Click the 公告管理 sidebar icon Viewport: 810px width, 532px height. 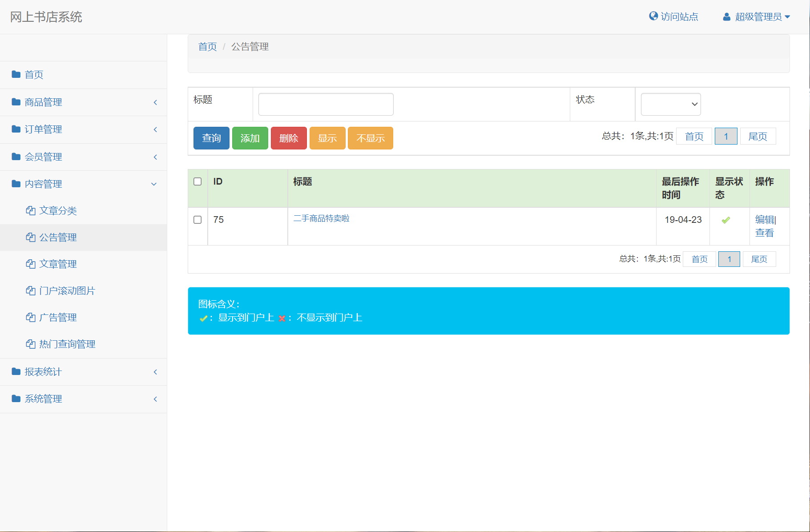click(30, 237)
